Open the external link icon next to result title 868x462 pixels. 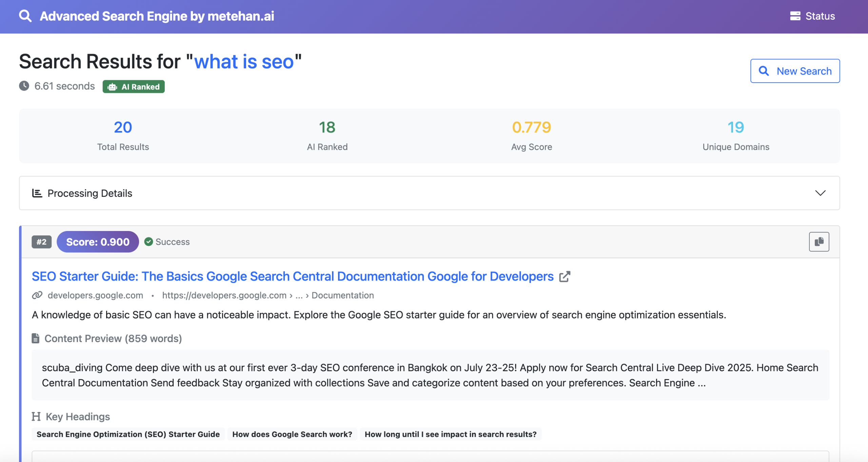coord(565,276)
